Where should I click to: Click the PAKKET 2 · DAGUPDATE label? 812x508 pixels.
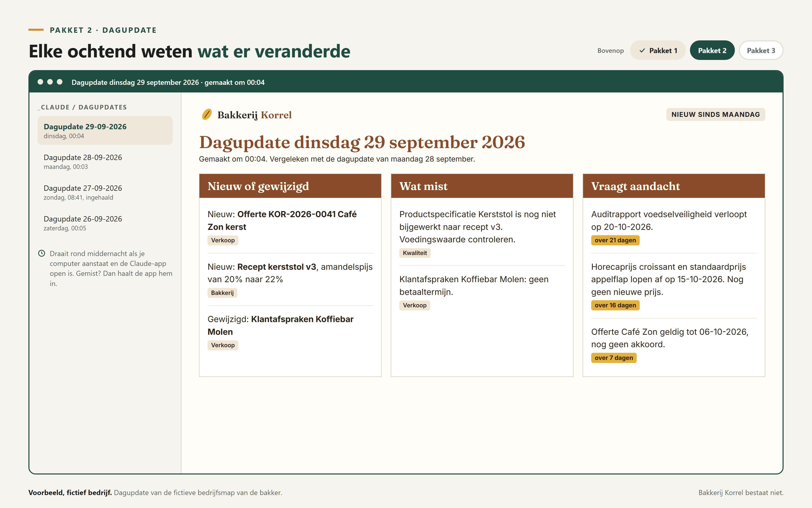(103, 30)
